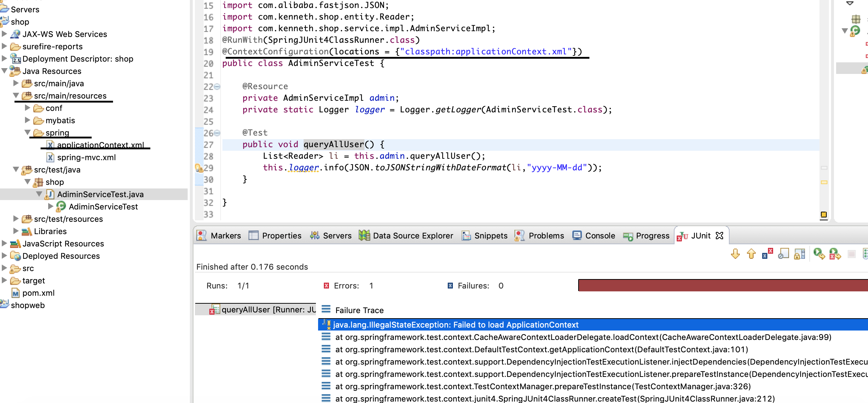Click the Markers tab icon
The height and width of the screenshot is (403, 868).
(x=203, y=235)
